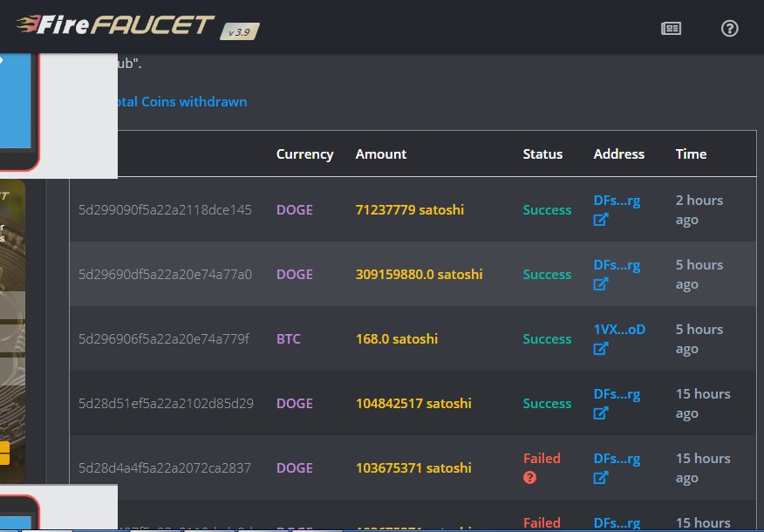The height and width of the screenshot is (532, 764).
Task: Click 15 hours ago in the 104842517 row
Action: point(703,404)
